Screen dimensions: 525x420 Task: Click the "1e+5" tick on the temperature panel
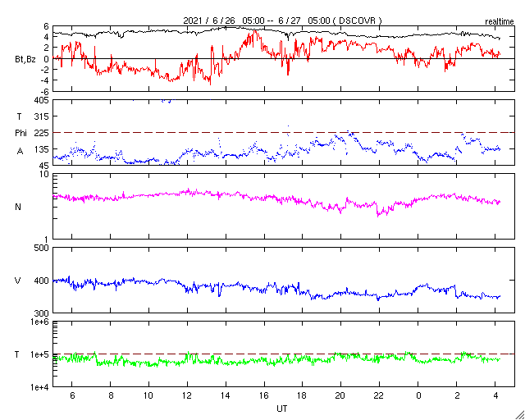click(40, 354)
